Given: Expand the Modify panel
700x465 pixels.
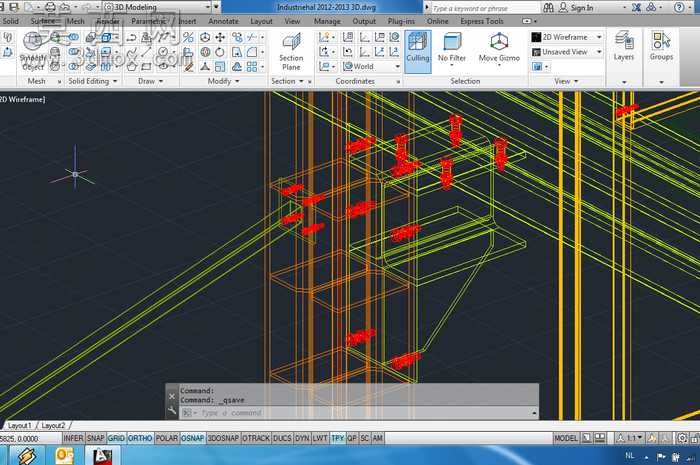Looking at the screenshot, I should pos(223,81).
